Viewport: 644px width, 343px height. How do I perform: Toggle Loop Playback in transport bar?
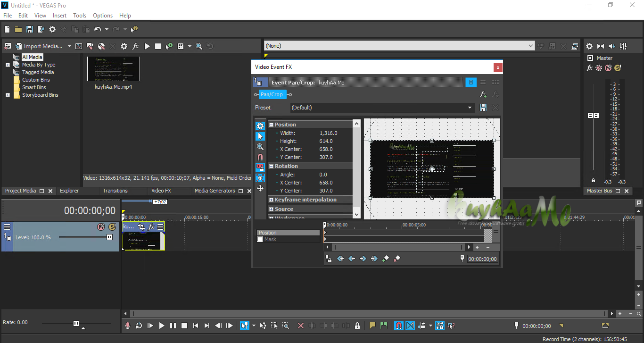pos(139,326)
